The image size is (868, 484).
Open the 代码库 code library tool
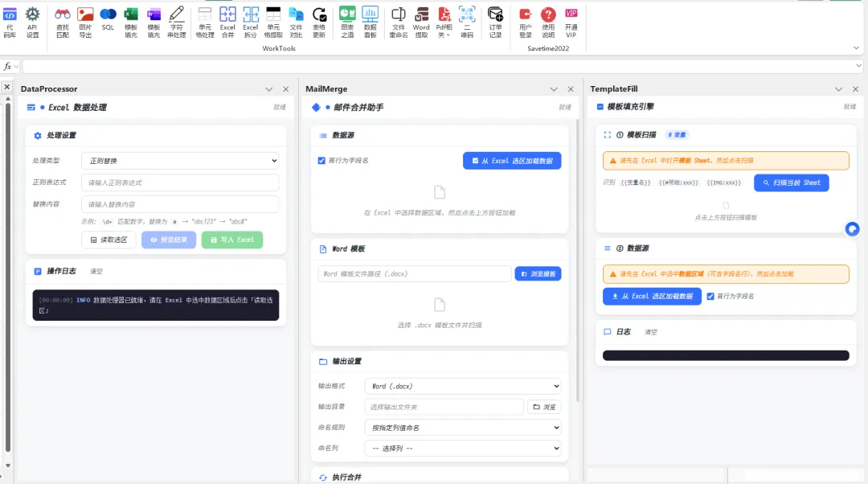click(x=10, y=23)
